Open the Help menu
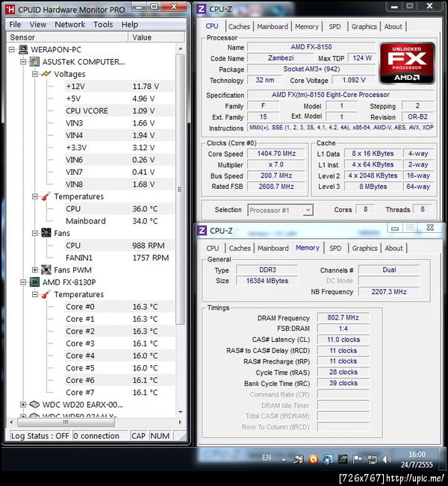The image size is (448, 486). (x=130, y=25)
